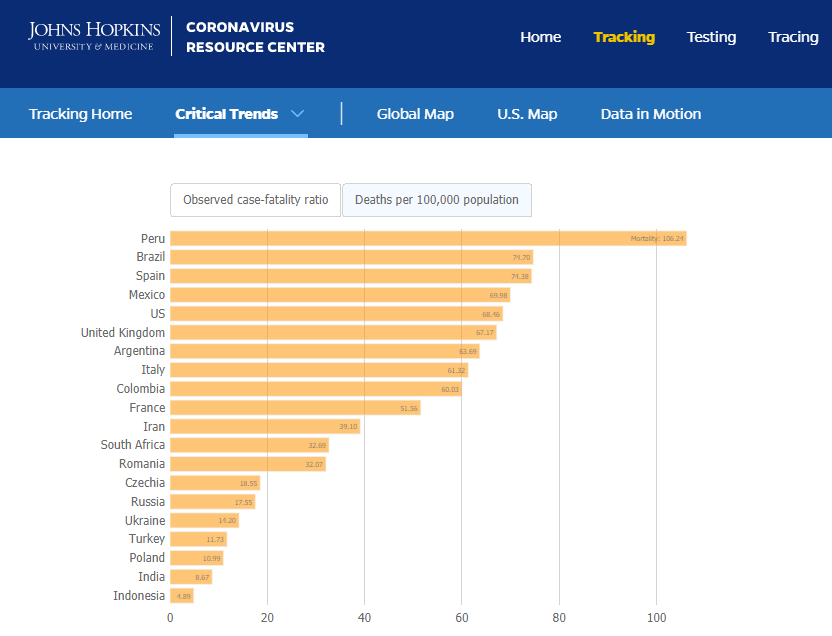Click the Iran bar in chart

coord(265,426)
